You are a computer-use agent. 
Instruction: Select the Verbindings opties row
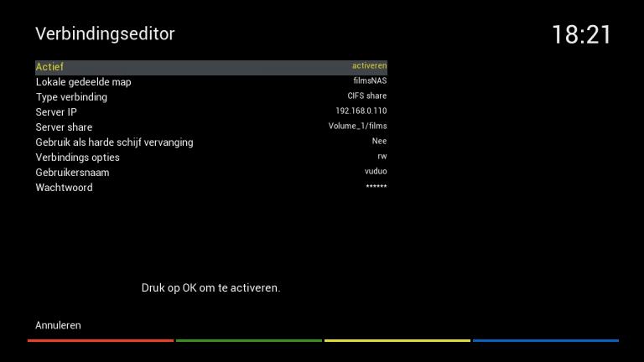(x=211, y=158)
